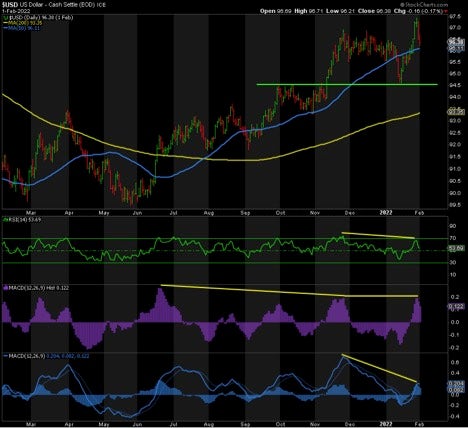Click the Mar label under price chart
468x428 pixels.
(x=31, y=212)
